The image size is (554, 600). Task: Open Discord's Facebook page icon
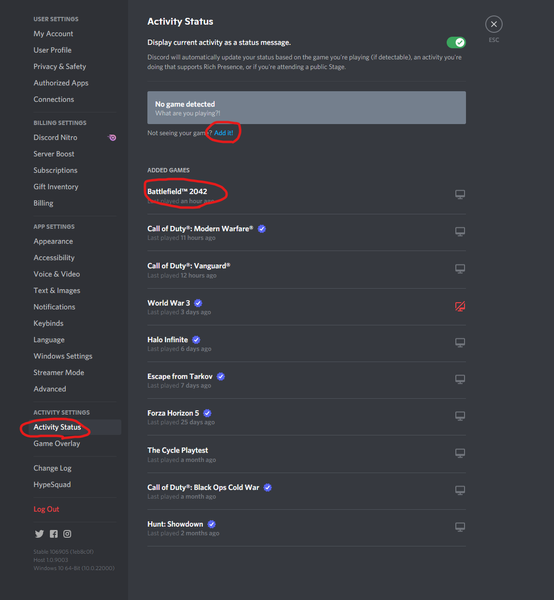click(54, 534)
